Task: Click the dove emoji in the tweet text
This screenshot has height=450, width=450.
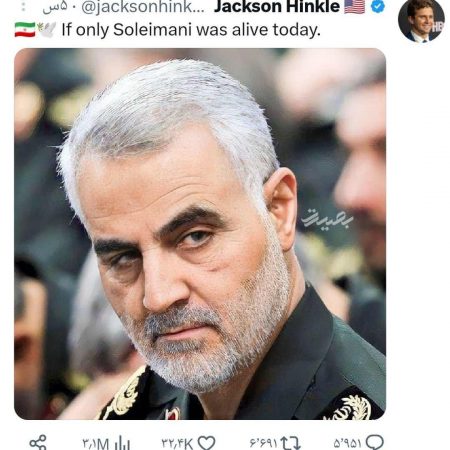Action: coord(47,30)
